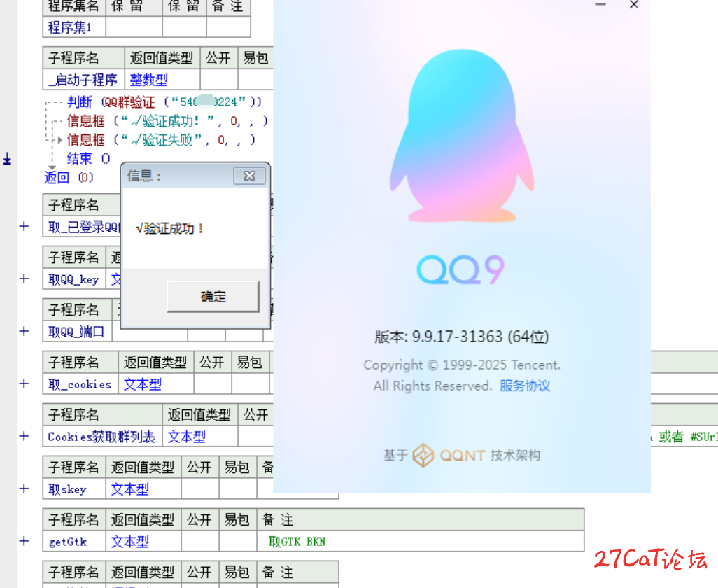
Task: Expand the getGtk subroutine
Action: 24,541
